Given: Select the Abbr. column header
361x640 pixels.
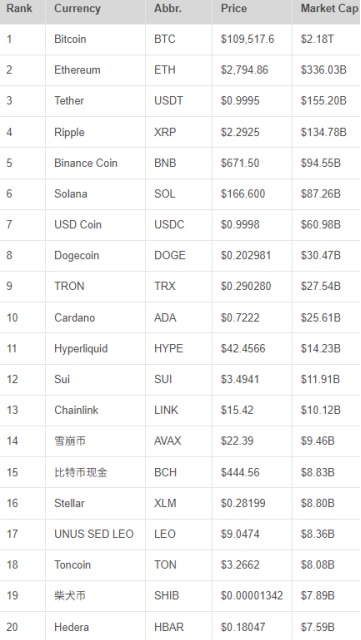Looking at the screenshot, I should pyautogui.click(x=167, y=9).
